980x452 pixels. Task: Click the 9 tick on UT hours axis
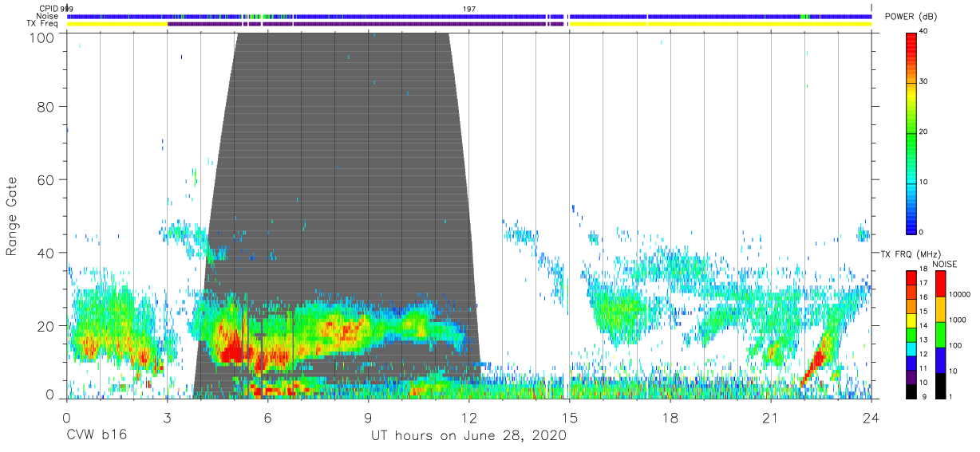pos(369,418)
